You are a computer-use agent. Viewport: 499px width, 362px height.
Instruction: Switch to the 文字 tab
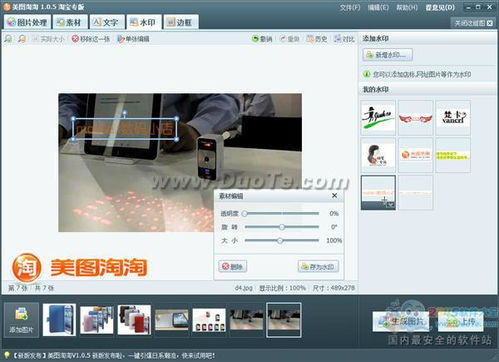click(x=106, y=22)
